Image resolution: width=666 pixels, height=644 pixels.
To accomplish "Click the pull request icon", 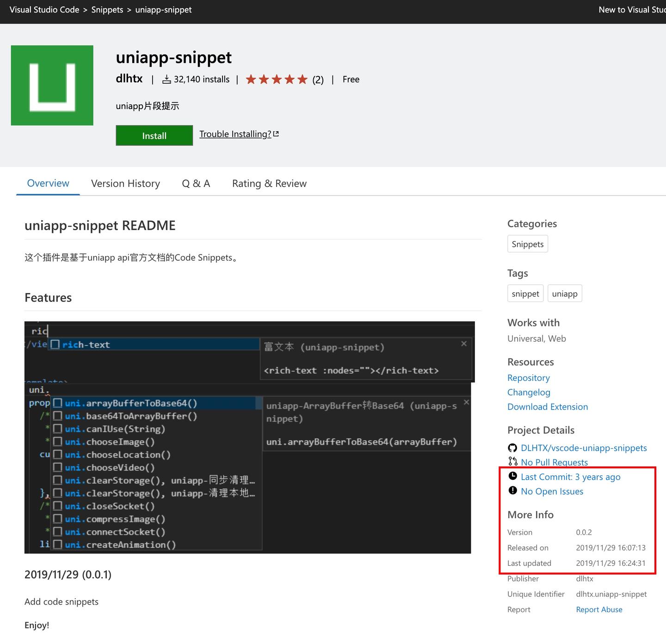I will click(x=512, y=461).
